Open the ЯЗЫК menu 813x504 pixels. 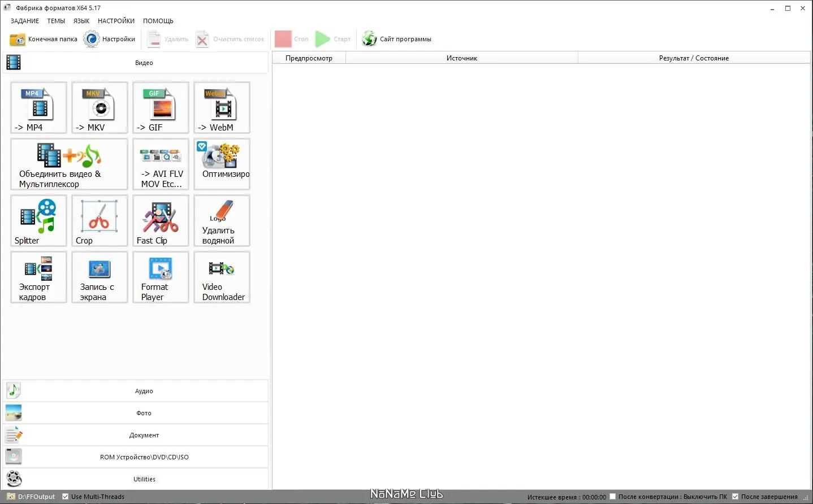click(x=81, y=21)
